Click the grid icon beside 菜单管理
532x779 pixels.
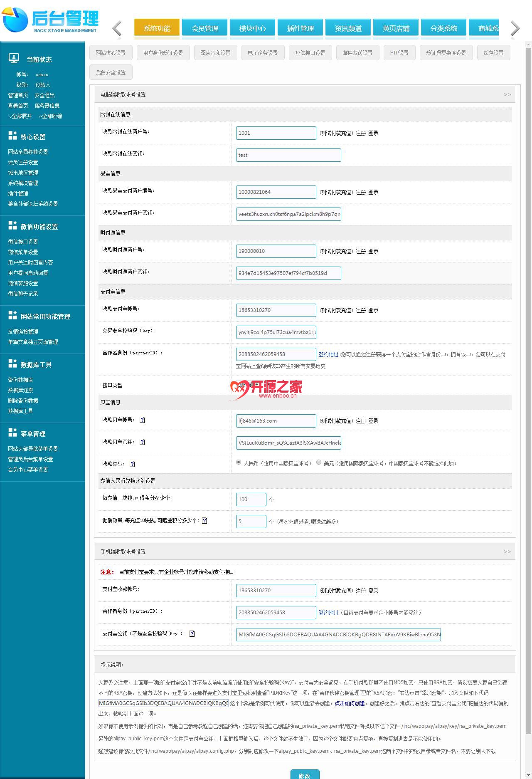click(x=13, y=433)
